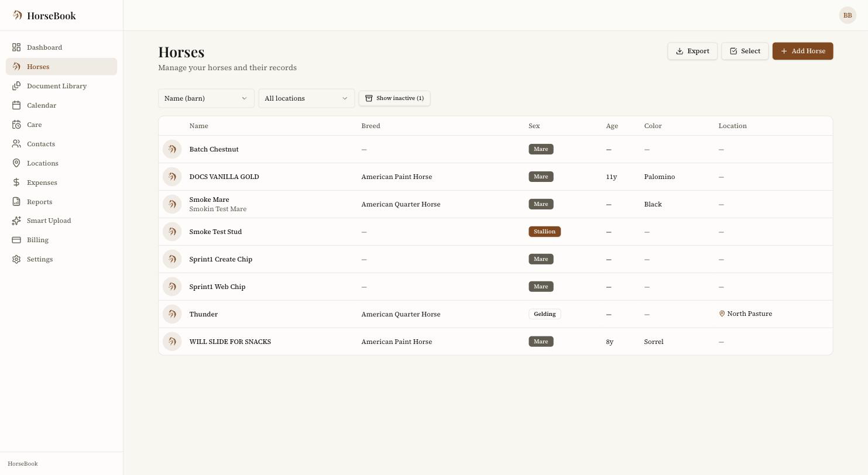
Task: Open the All locations filter dropdown
Action: coord(307,98)
